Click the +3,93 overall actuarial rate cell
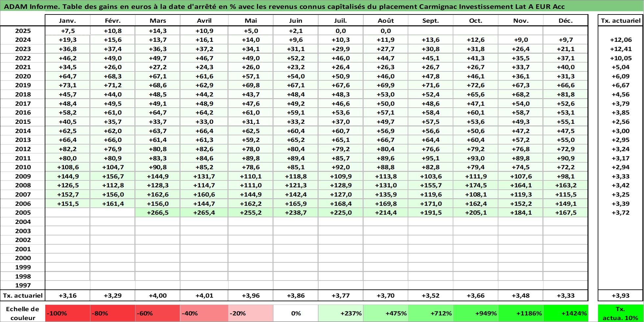 point(620,295)
